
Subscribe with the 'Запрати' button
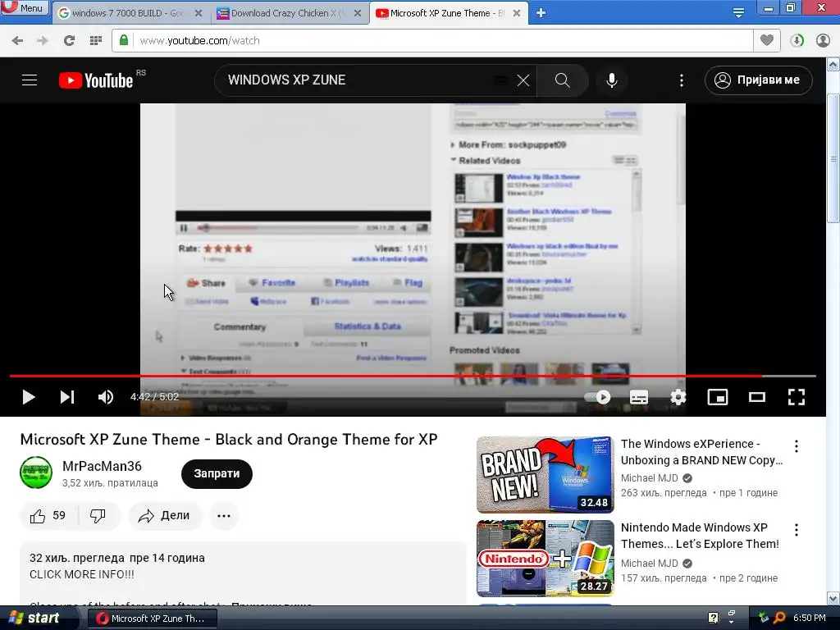[217, 473]
